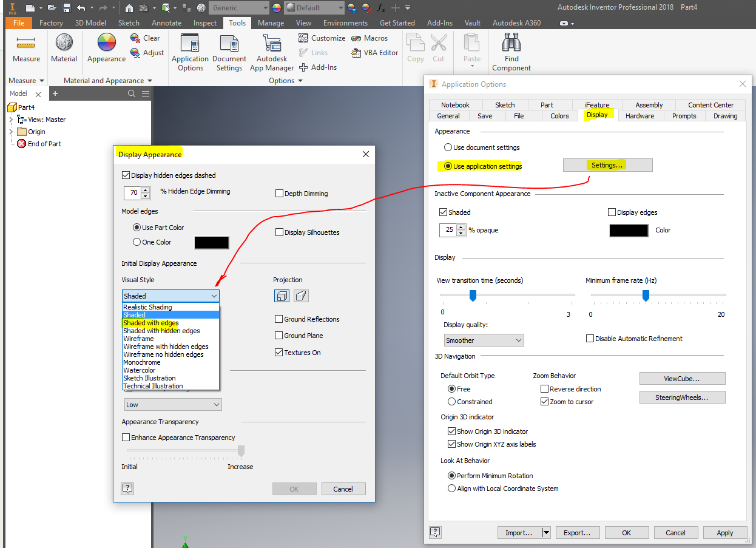This screenshot has width=756, height=548.
Task: Select the Constrained orbit radio button
Action: [451, 401]
